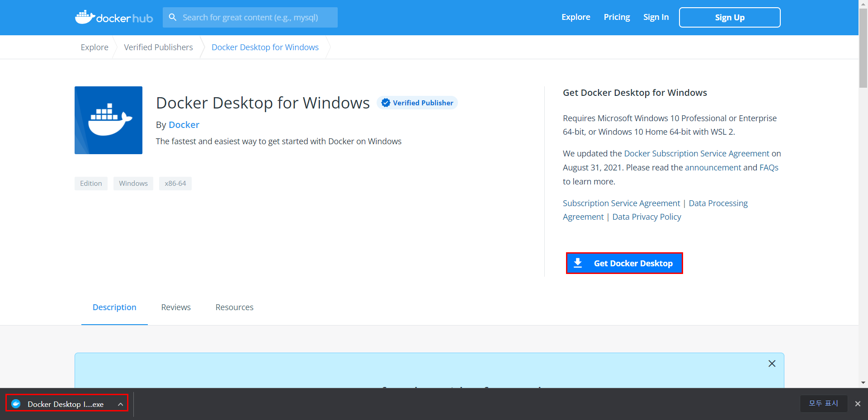The image size is (868, 420).
Task: Click the Sign Up button
Action: (x=730, y=18)
